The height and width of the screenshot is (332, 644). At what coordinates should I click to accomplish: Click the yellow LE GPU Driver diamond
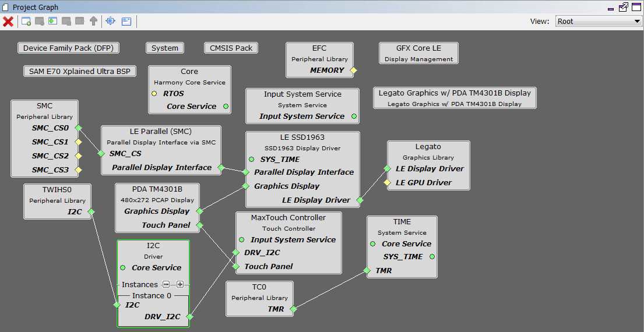click(387, 183)
